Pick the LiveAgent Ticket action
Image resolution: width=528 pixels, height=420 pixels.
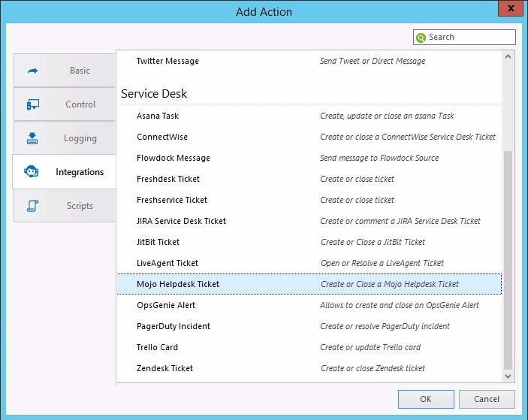(309, 263)
